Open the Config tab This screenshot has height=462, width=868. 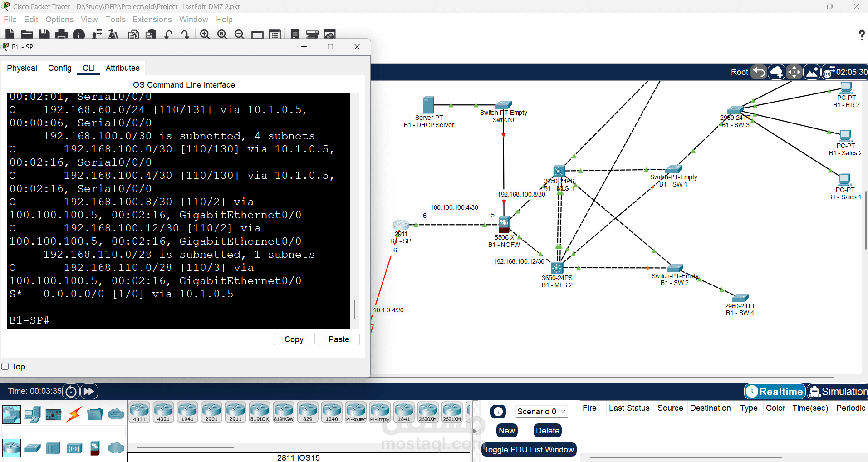pos(60,68)
